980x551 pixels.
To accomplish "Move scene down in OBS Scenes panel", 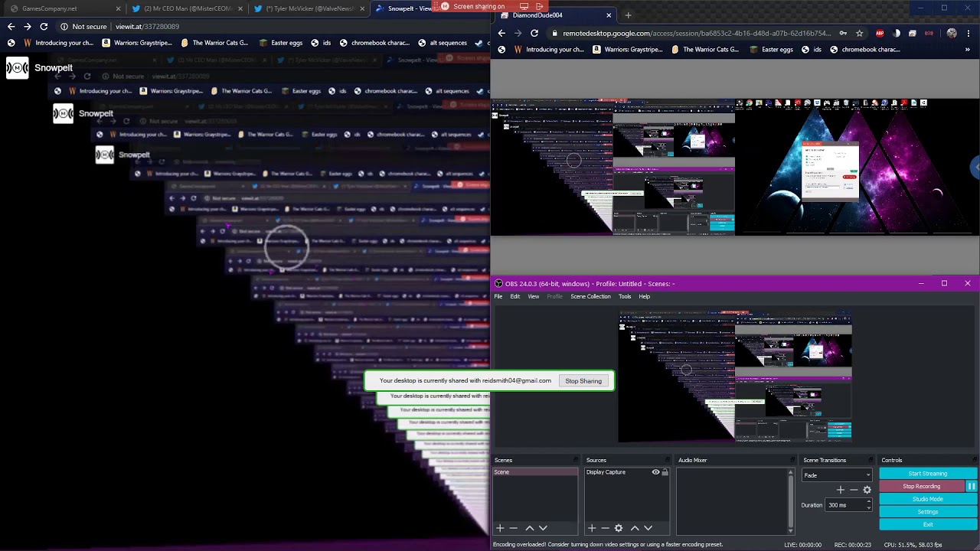I will (x=543, y=528).
